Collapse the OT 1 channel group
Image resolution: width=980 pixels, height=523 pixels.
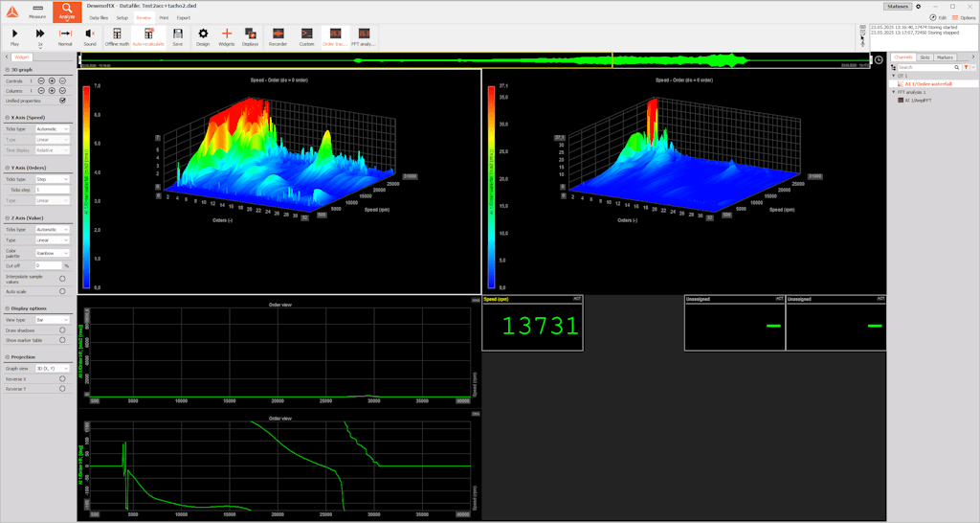pyautogui.click(x=893, y=76)
